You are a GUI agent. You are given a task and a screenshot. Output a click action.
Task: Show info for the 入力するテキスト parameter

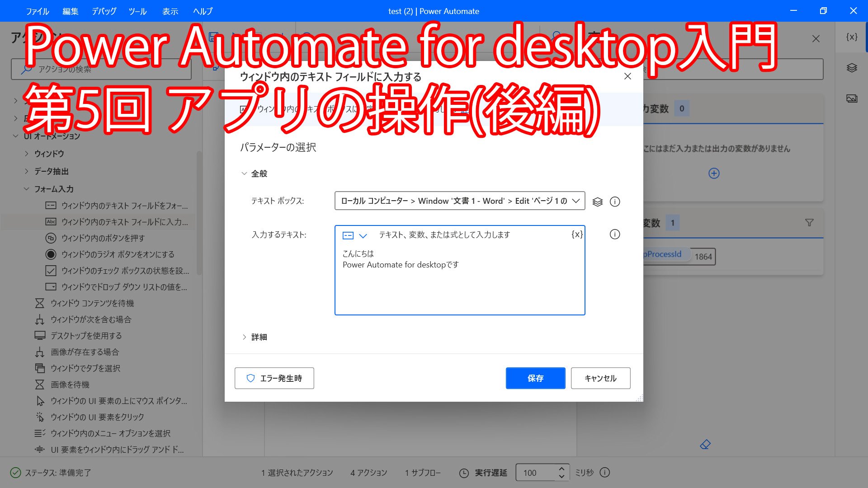[615, 234]
